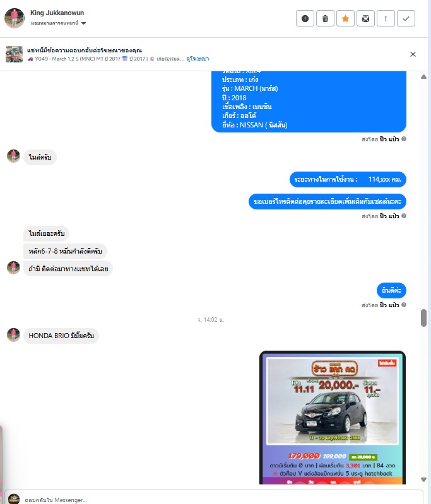Screen dimensions: 431x504
Task: Click the avatar beside 'ไมล์ครับ' message
Action: coord(13,156)
